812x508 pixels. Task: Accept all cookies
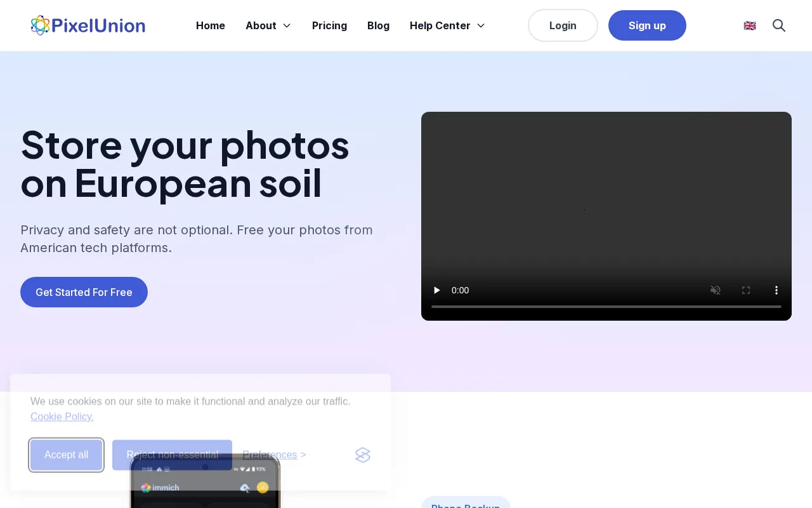pyautogui.click(x=66, y=455)
